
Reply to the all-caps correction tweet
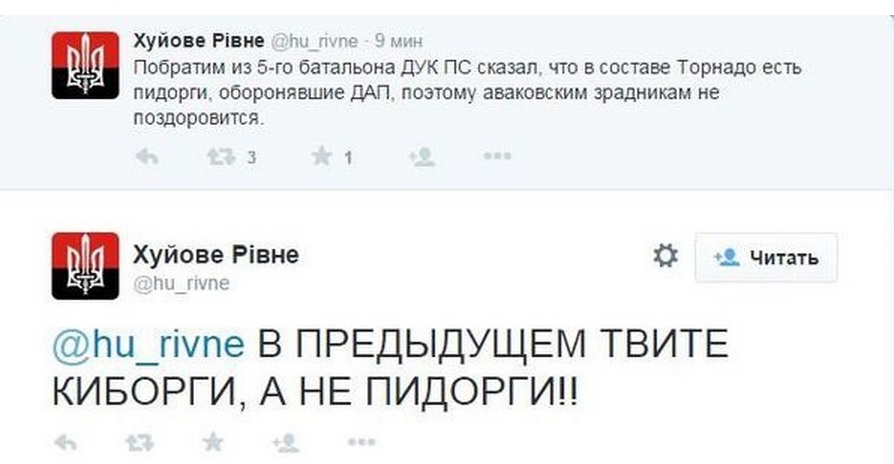[65, 441]
